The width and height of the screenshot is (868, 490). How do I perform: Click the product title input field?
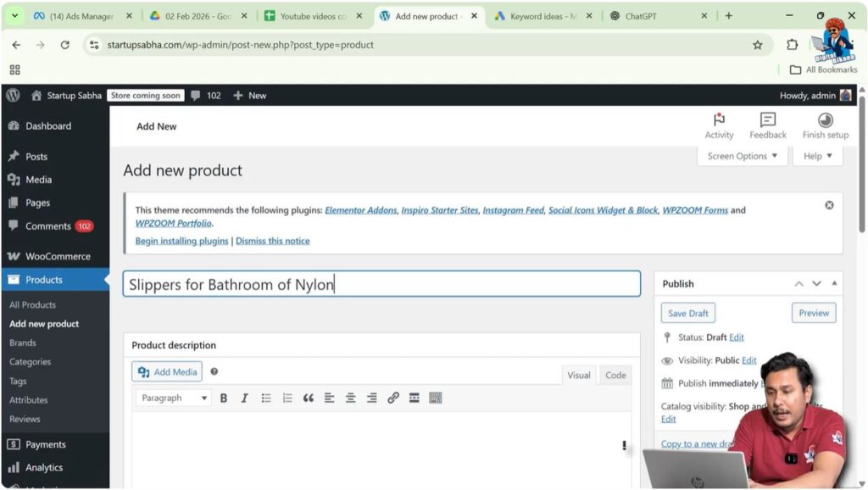[x=381, y=285]
